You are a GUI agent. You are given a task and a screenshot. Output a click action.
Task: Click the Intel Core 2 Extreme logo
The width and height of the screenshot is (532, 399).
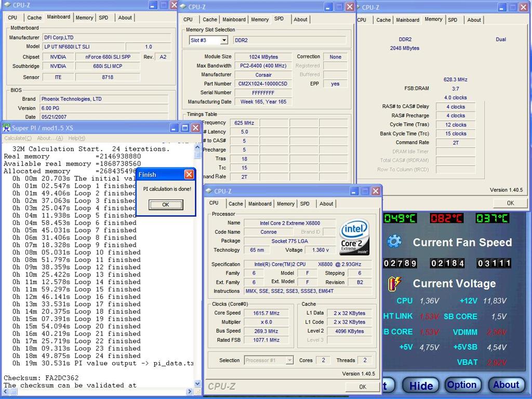354,237
